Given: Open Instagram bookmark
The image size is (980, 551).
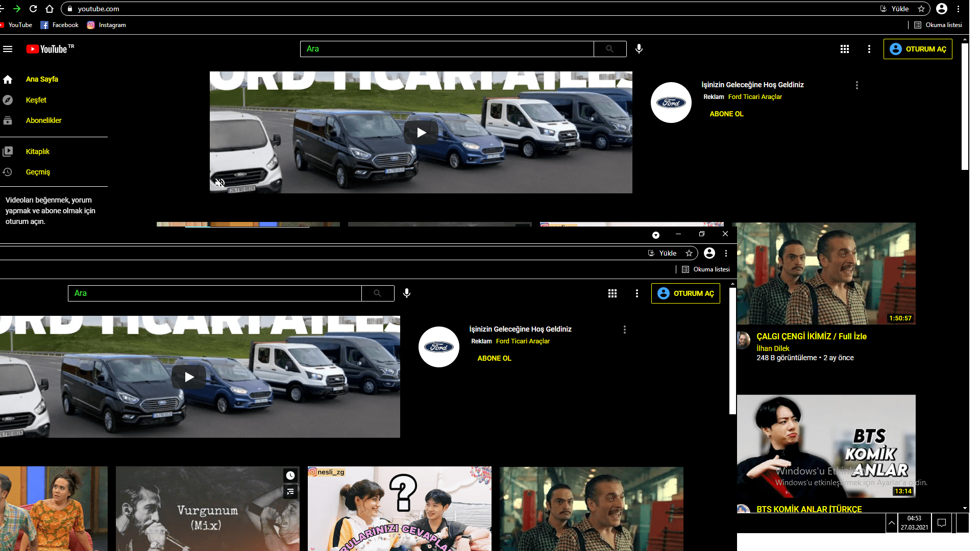Looking at the screenshot, I should (x=107, y=25).
